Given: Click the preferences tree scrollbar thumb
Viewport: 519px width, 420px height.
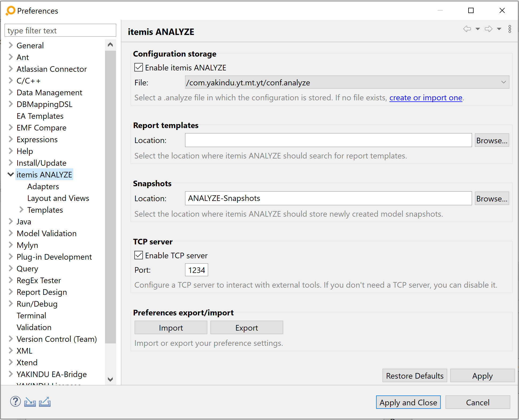Looking at the screenshot, I should [110, 197].
